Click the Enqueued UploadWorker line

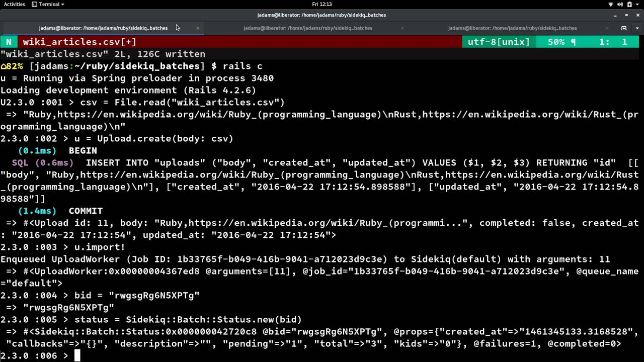[x=305, y=259]
